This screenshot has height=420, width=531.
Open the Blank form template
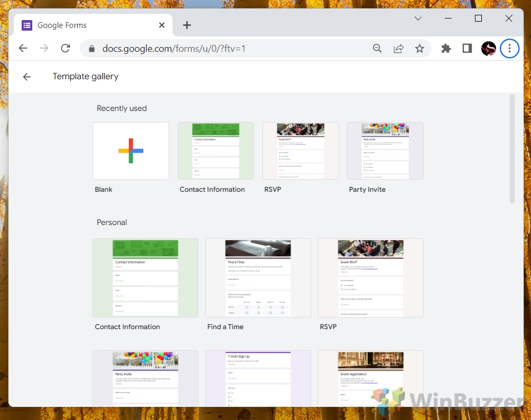click(131, 151)
